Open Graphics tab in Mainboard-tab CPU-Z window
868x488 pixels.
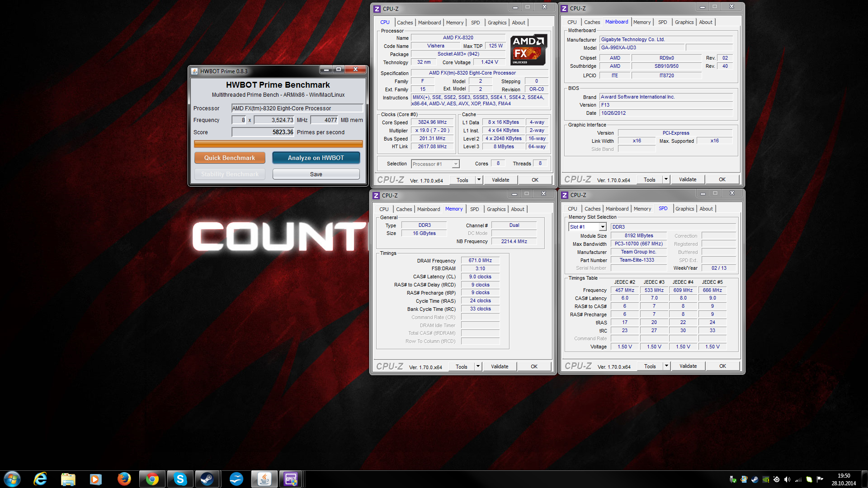[x=684, y=22]
